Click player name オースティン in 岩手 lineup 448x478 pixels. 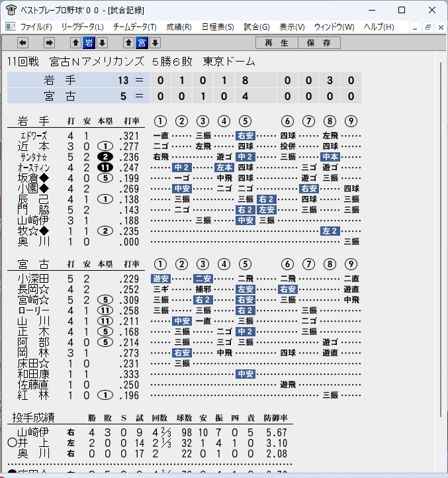pyautogui.click(x=34, y=167)
